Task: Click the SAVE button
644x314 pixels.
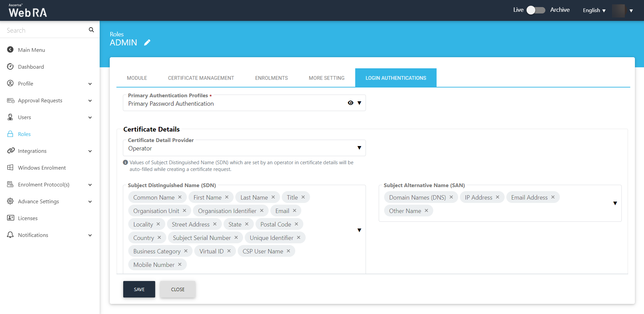Action: (139, 289)
